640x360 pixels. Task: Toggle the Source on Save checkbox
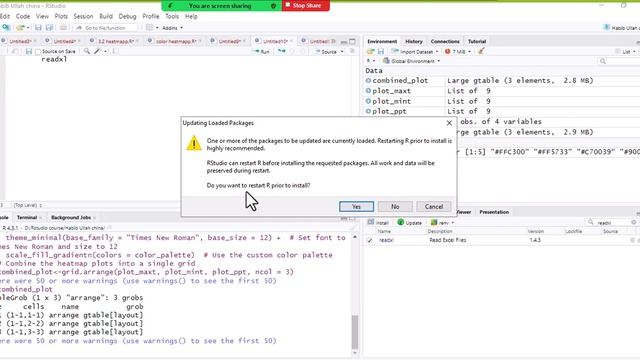[38, 52]
